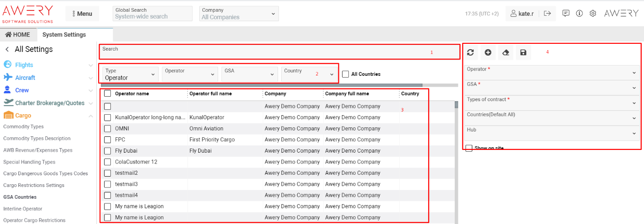Click the refresh icon in right panel
Viewport: 644px width, 224px height.
(x=470, y=53)
